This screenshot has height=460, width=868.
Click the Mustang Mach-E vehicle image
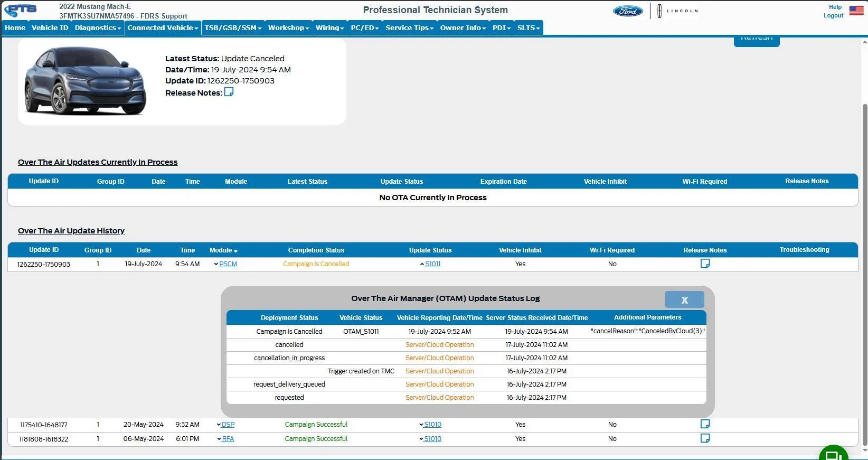coord(85,81)
